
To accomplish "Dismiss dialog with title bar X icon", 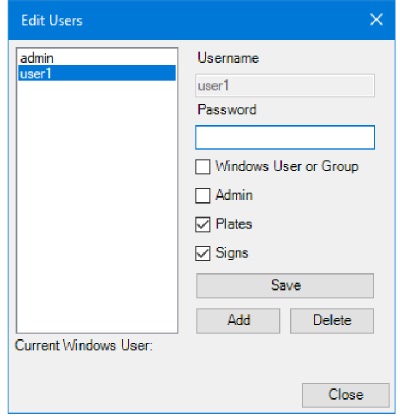I will pos(376,20).
